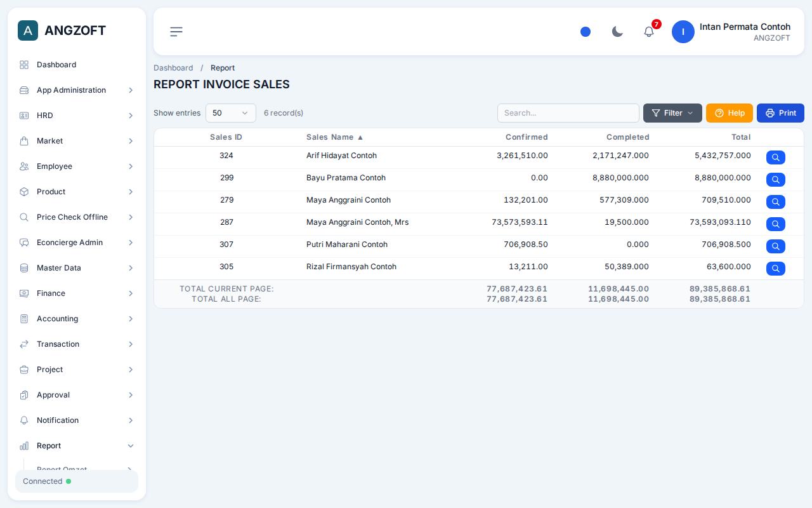Click the Employee people icon

pos(24,166)
